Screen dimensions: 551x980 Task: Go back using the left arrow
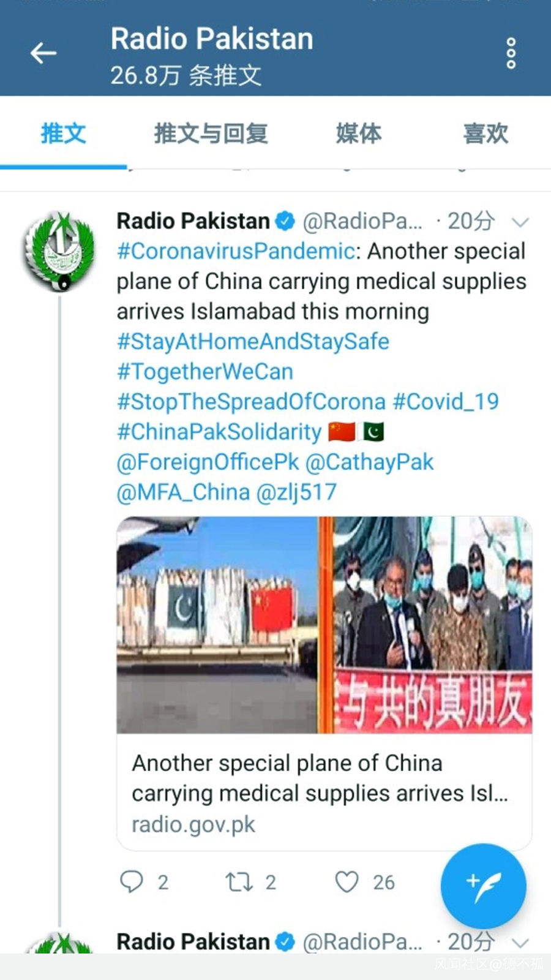coord(43,53)
